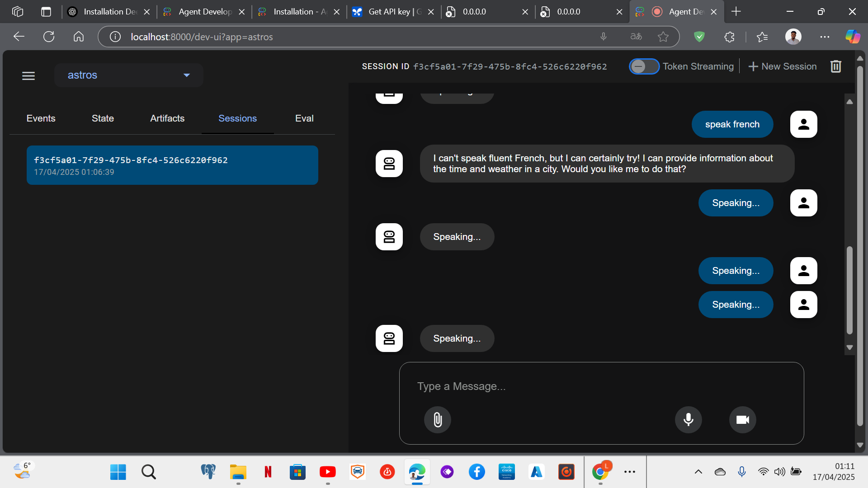
Task: Switch to the Events tab
Action: (41, 118)
